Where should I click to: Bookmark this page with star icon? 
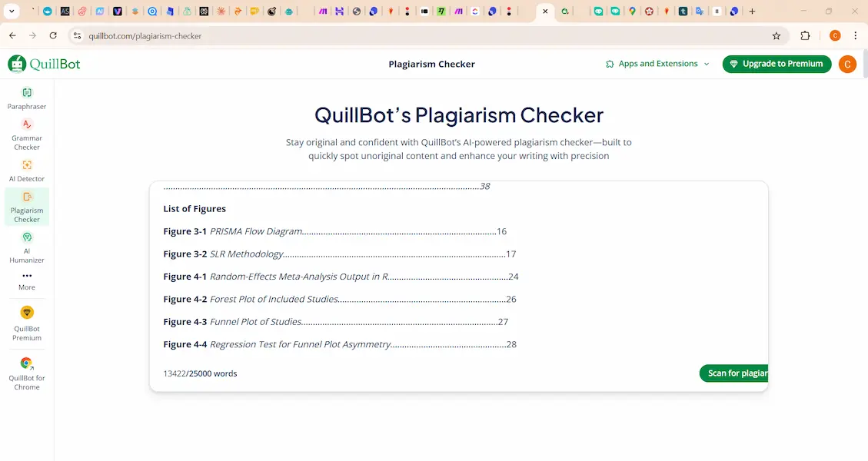point(777,36)
